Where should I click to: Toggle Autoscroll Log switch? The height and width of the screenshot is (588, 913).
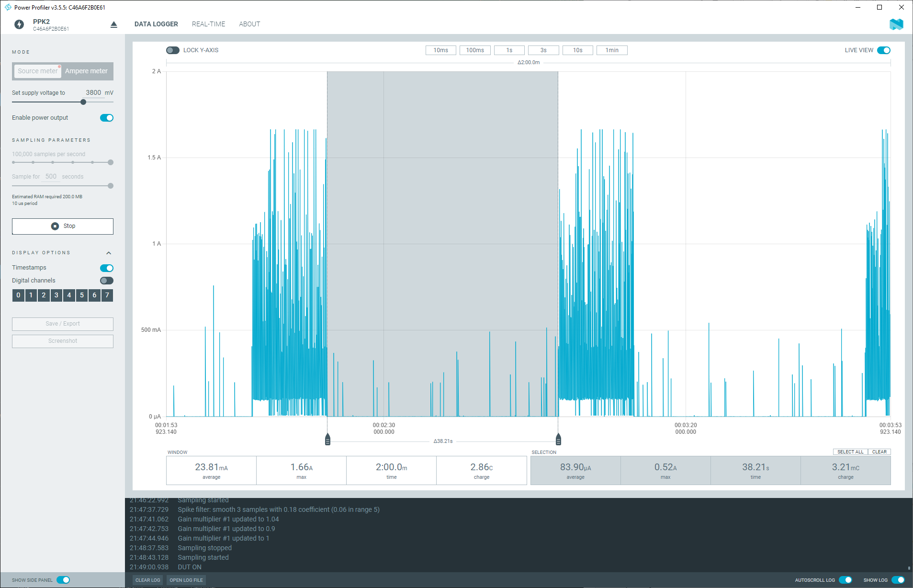pyautogui.click(x=845, y=580)
